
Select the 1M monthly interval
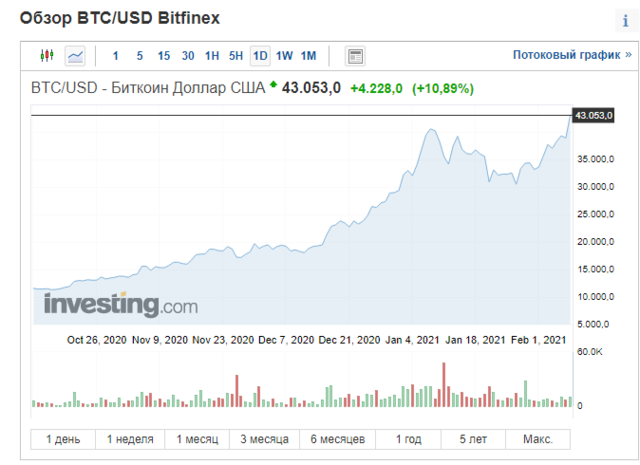tap(308, 56)
